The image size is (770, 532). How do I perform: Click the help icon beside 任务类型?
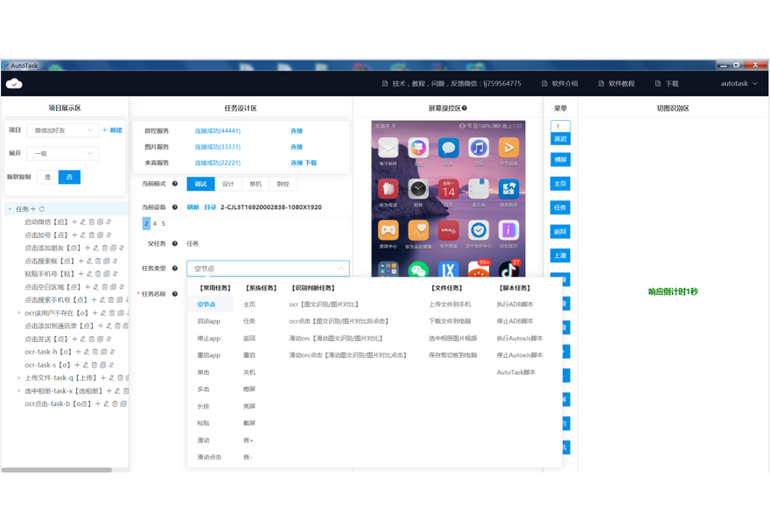(x=175, y=269)
